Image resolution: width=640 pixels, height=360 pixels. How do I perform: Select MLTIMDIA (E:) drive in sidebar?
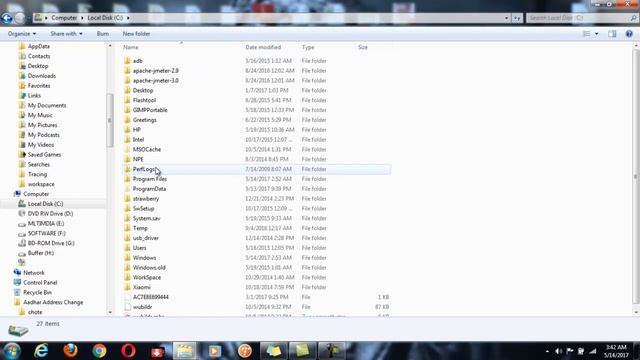pyautogui.click(x=46, y=223)
